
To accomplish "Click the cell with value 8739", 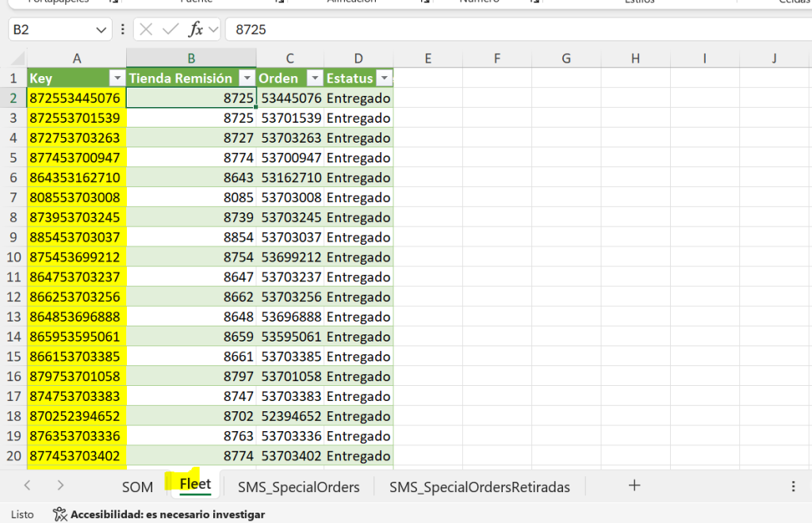I will (191, 217).
